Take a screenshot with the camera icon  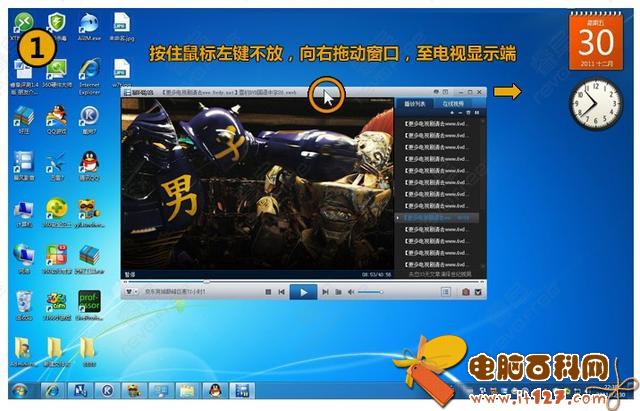click(x=466, y=292)
